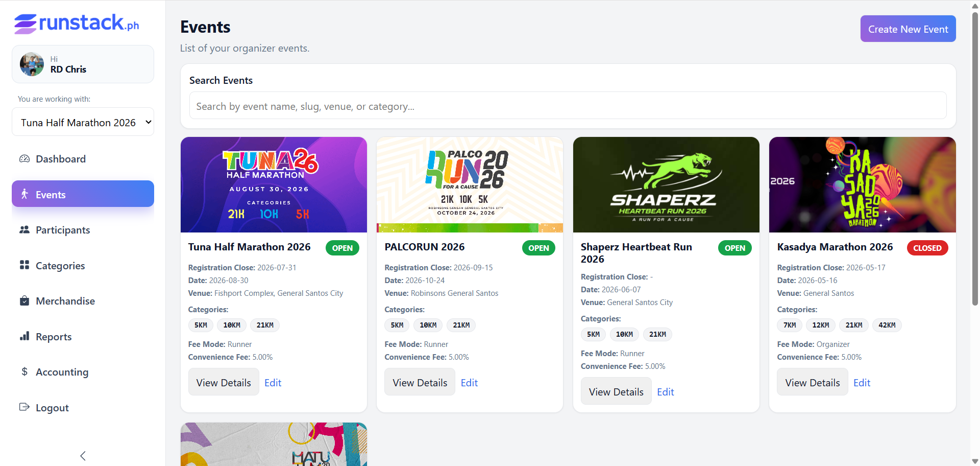Screen dimensions: 980x466
Task: Click the CLOSED badge on Kasadya Marathon
Action: [x=927, y=248]
